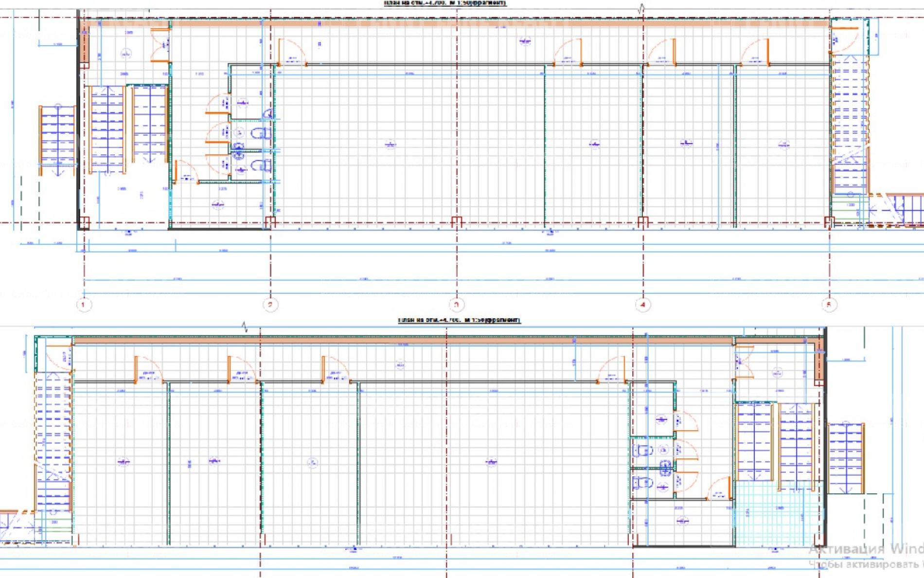Click break line symbol above top plan
This screenshot has width=924, height=578.
coord(642,8)
